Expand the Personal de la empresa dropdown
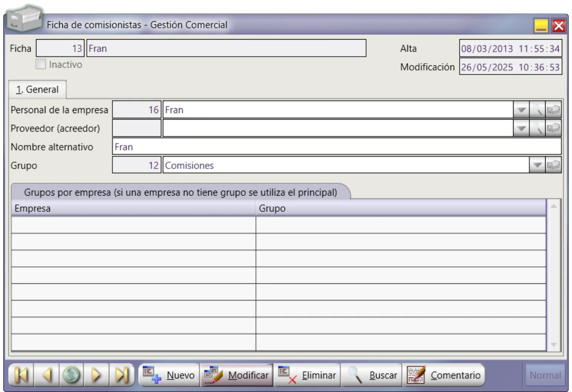572x392 pixels. 521,110
